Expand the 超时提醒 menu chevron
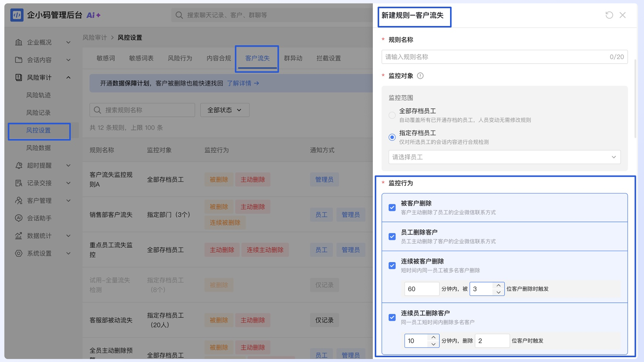This screenshot has width=644, height=362. pos(68,165)
